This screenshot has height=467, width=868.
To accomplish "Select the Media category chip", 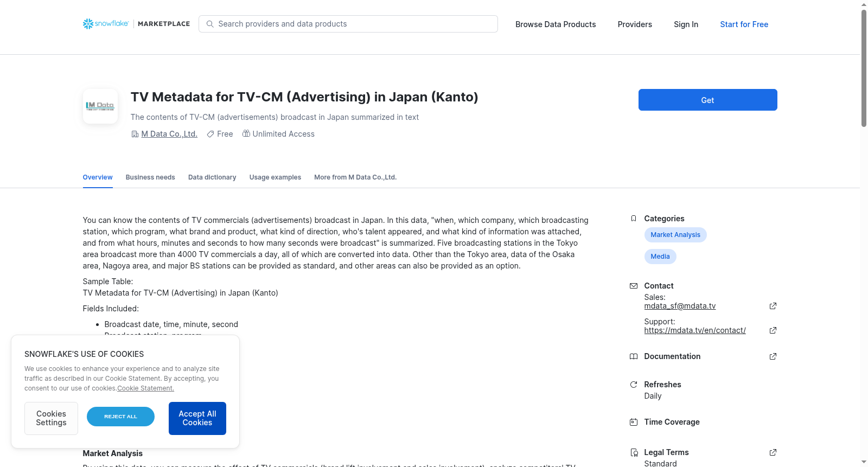I will point(660,257).
